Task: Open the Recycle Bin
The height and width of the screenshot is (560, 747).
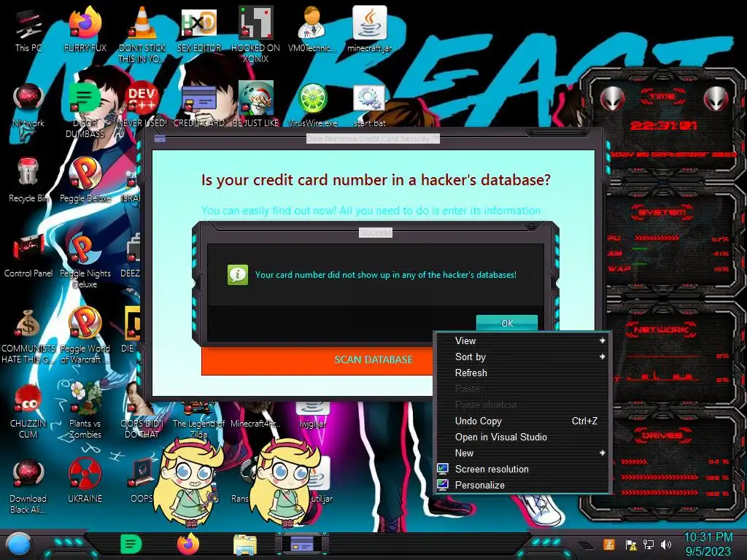Action: (x=28, y=180)
